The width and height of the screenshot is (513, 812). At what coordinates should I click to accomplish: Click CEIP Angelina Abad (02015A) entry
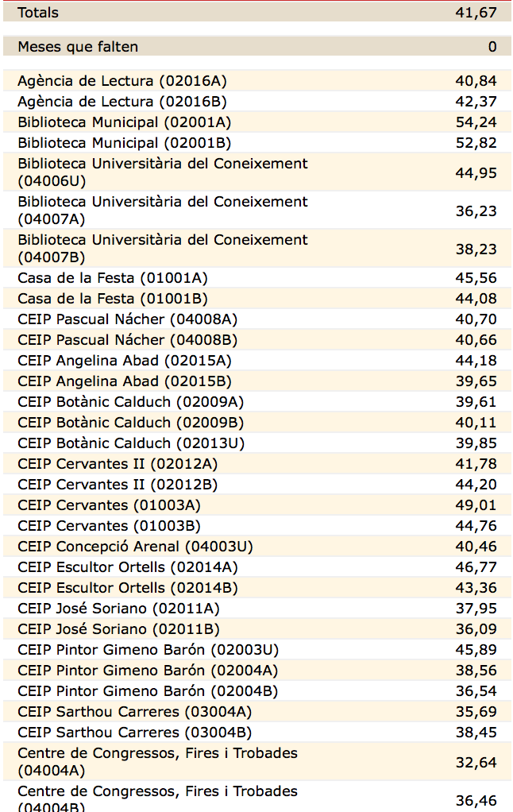click(x=125, y=361)
